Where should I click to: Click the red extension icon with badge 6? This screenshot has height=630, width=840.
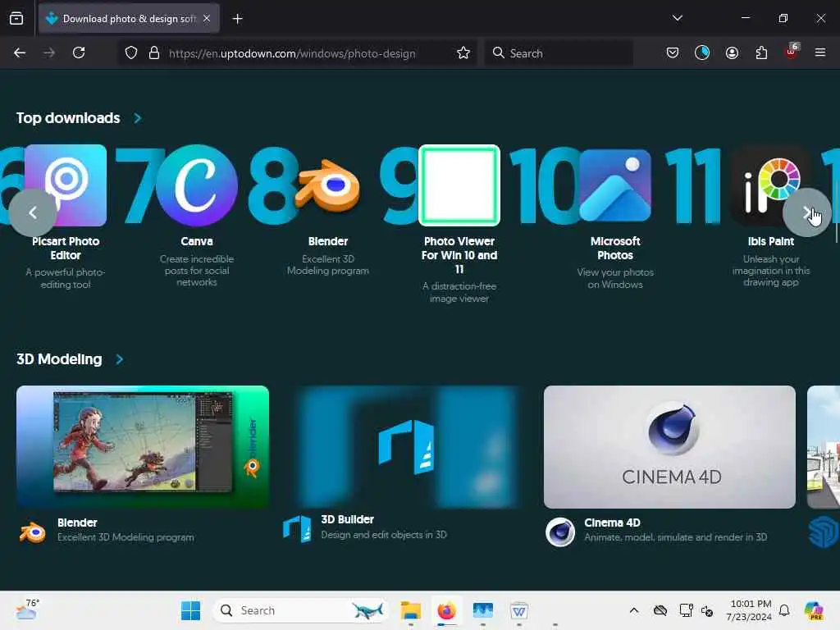coord(792,52)
